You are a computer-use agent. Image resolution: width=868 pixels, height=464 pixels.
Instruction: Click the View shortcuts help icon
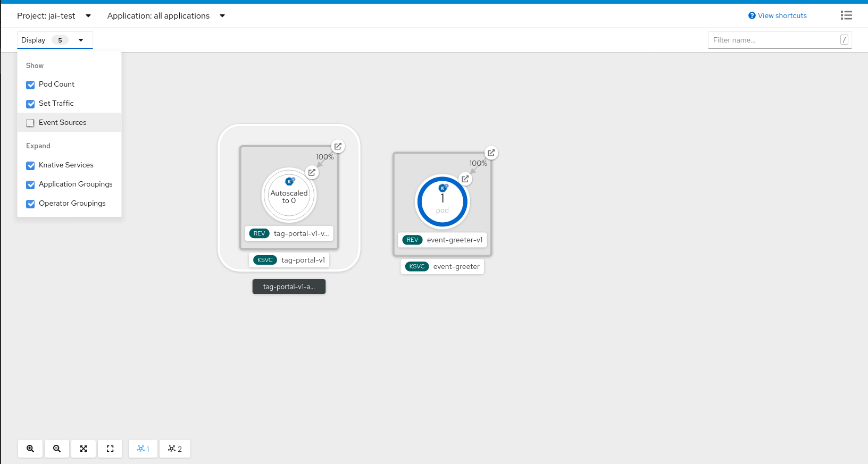tap(752, 15)
